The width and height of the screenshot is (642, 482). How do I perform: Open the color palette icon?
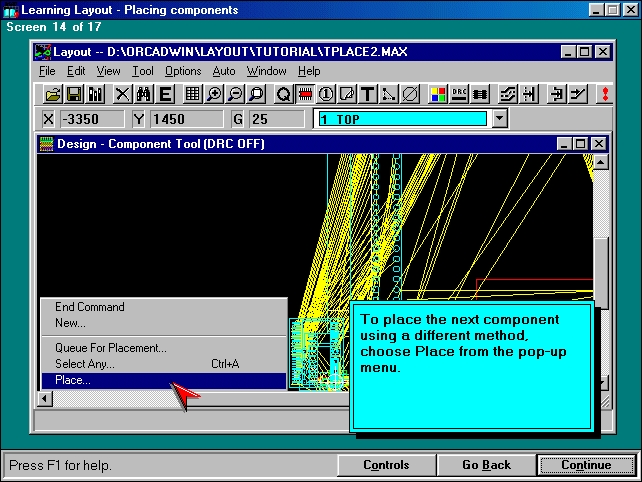438,94
